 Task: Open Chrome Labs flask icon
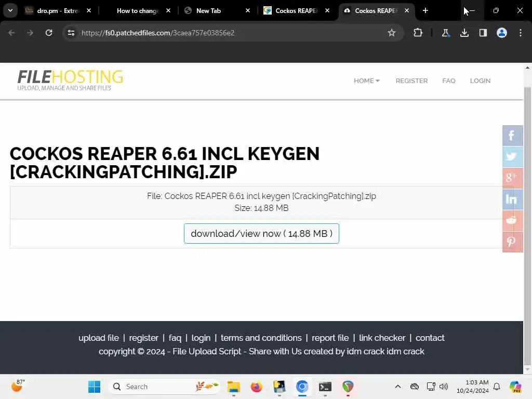click(445, 33)
